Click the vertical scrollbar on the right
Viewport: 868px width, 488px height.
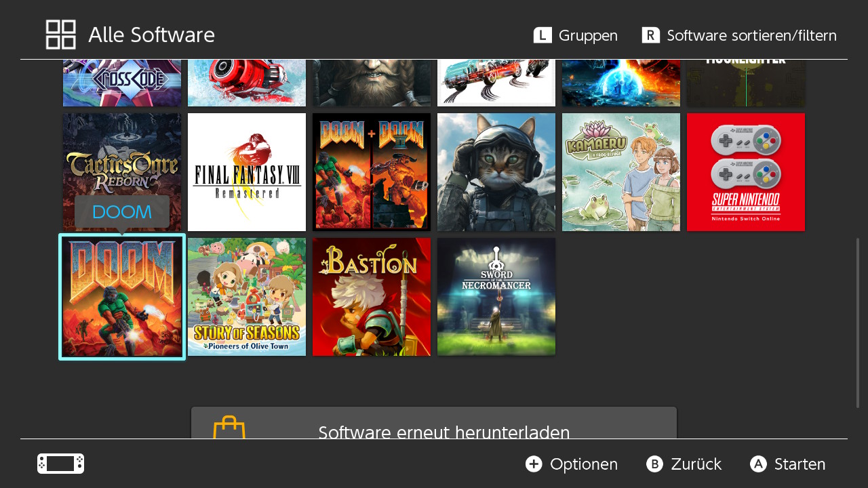click(858, 323)
